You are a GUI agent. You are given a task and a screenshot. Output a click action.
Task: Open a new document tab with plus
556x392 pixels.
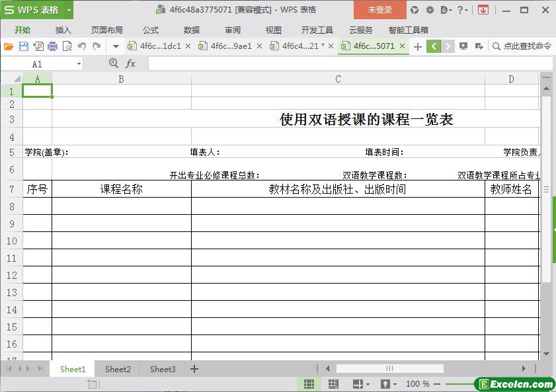[x=418, y=46]
